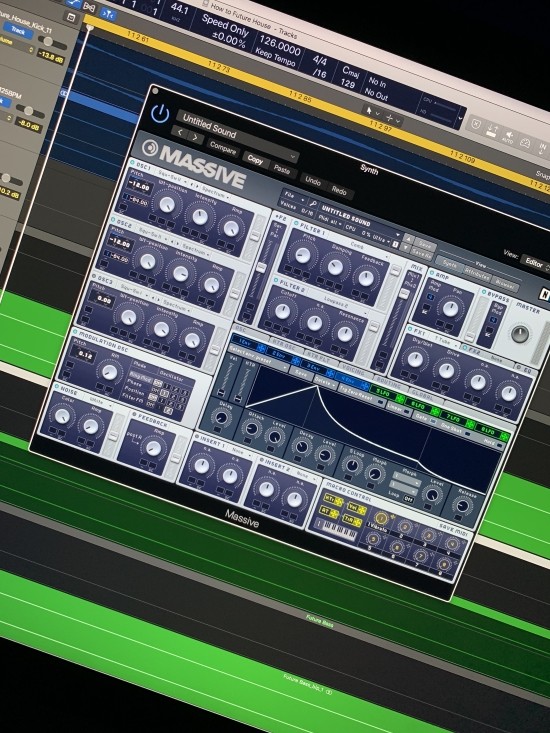Click the Massive logo emblem icon
Image resolution: width=550 pixels, height=733 pixels.
pyautogui.click(x=150, y=147)
